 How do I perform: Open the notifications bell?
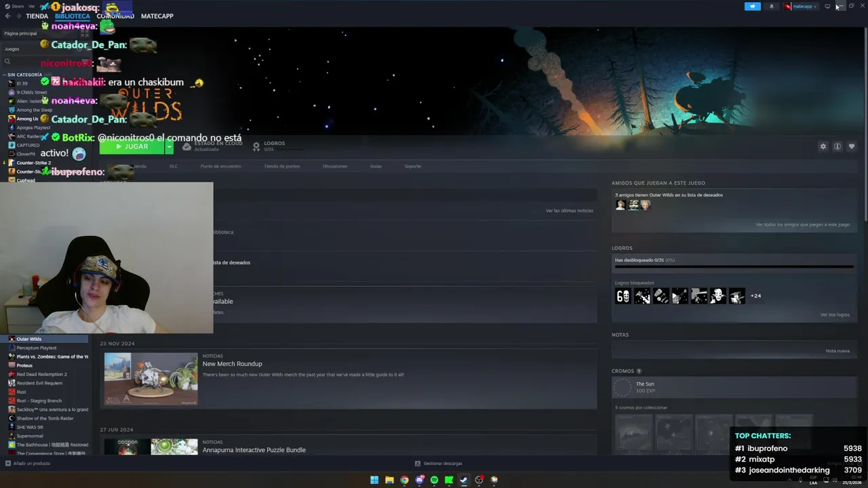pyautogui.click(x=771, y=6)
